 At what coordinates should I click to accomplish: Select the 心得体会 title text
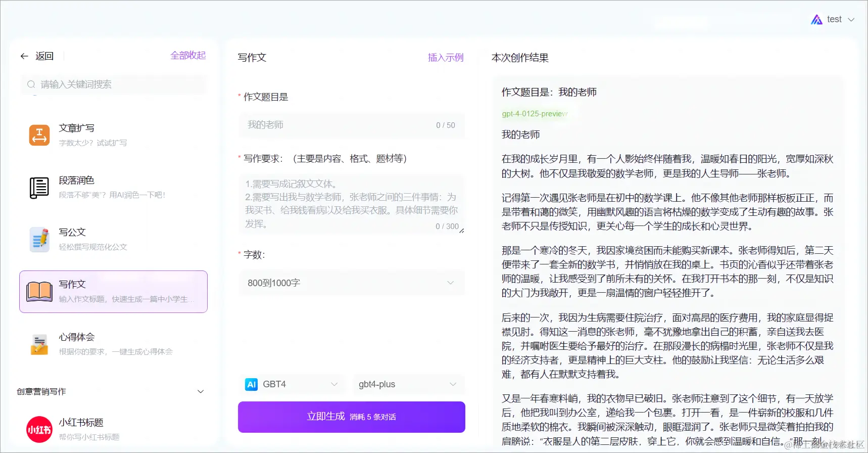point(76,337)
